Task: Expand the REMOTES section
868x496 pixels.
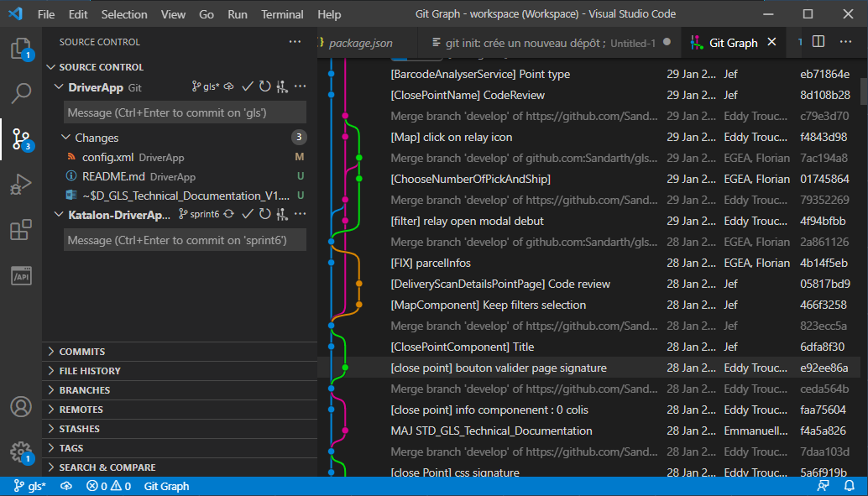Action: coord(180,410)
